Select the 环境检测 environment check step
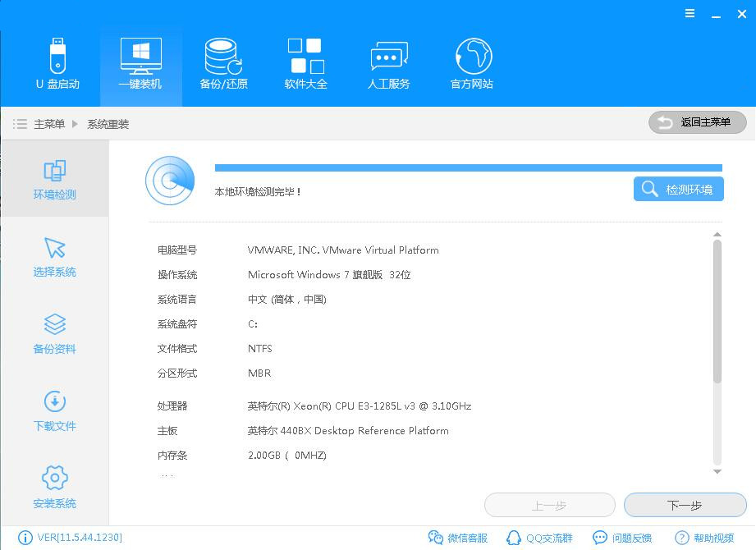This screenshot has height=550, width=756. [54, 179]
